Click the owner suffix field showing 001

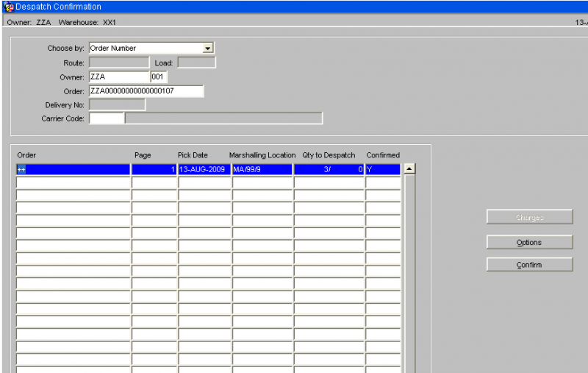(x=159, y=77)
